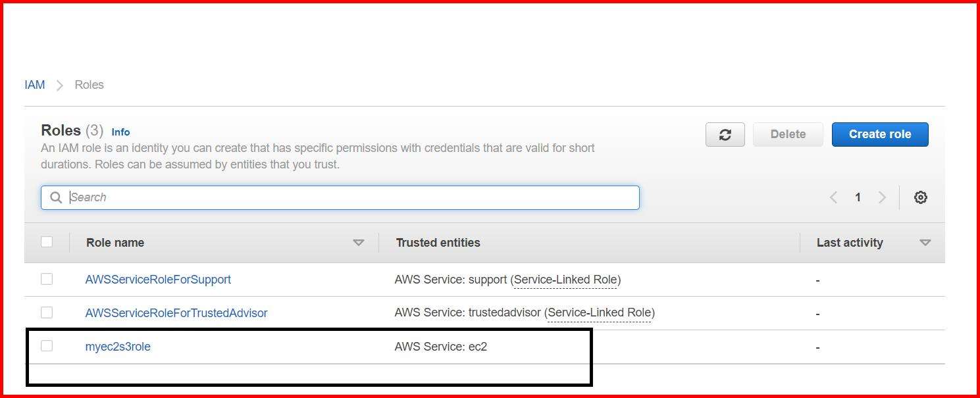Open the AWSServiceRoleForTrustedAdvisor role
The height and width of the screenshot is (398, 980).
(176, 312)
